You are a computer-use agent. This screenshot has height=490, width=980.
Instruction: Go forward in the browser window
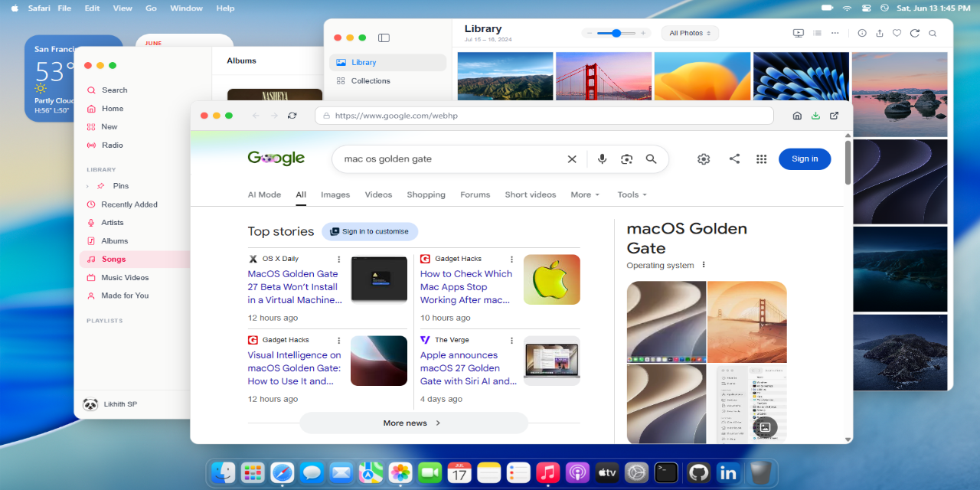[275, 116]
